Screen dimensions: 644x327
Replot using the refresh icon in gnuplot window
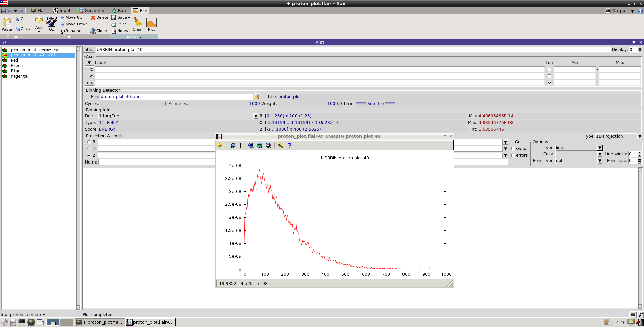click(x=233, y=145)
